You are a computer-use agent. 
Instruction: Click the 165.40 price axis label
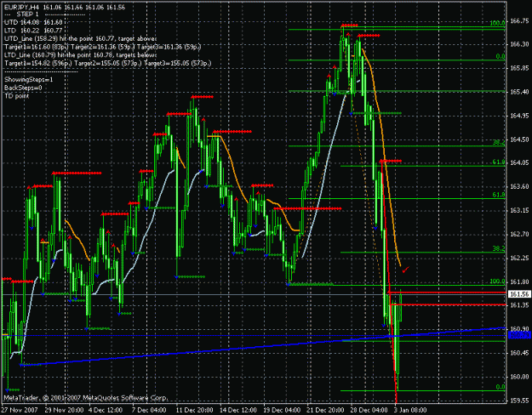click(x=519, y=92)
